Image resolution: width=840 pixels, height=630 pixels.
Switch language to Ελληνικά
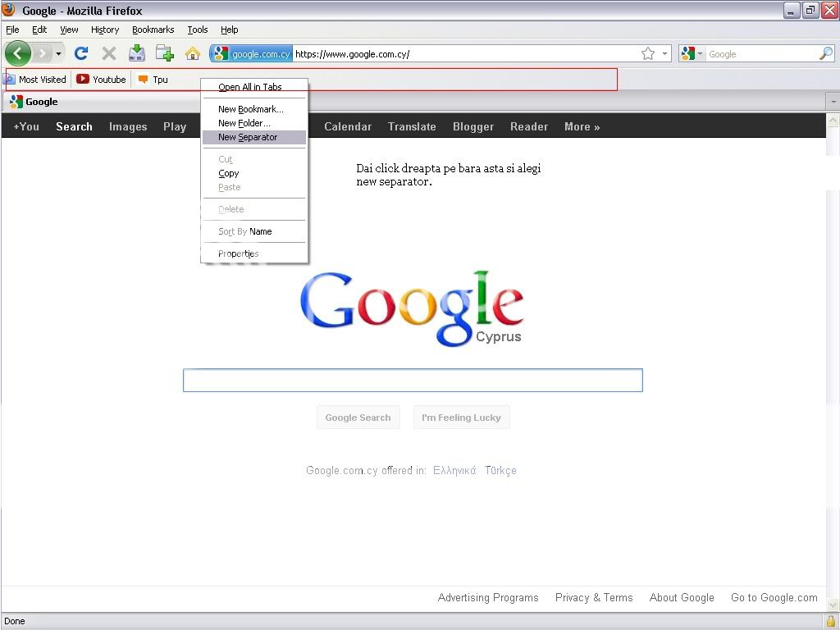[x=454, y=470]
